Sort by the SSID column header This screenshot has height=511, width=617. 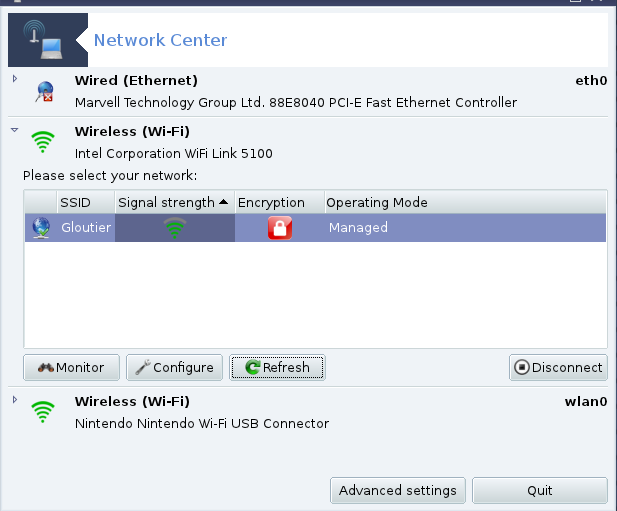point(86,203)
